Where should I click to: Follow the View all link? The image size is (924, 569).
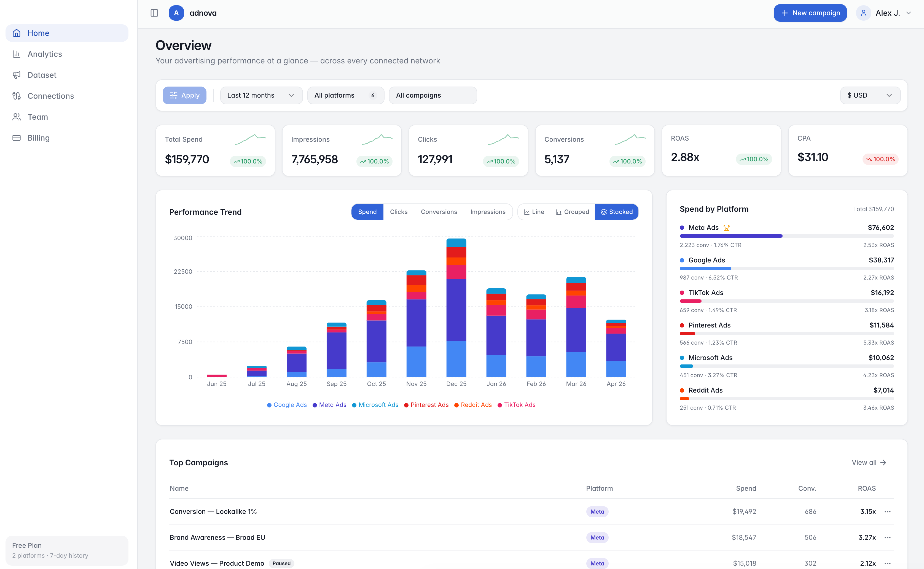(x=869, y=463)
